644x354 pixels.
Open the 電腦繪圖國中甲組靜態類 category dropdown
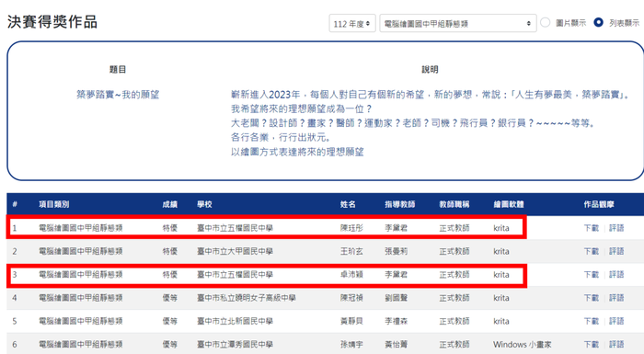458,23
